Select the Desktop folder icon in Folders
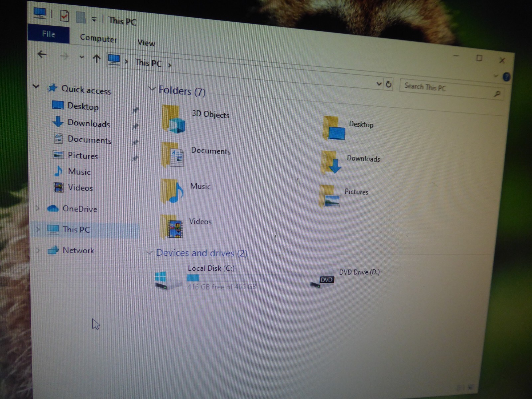Image resolution: width=532 pixels, height=399 pixels. (x=334, y=128)
